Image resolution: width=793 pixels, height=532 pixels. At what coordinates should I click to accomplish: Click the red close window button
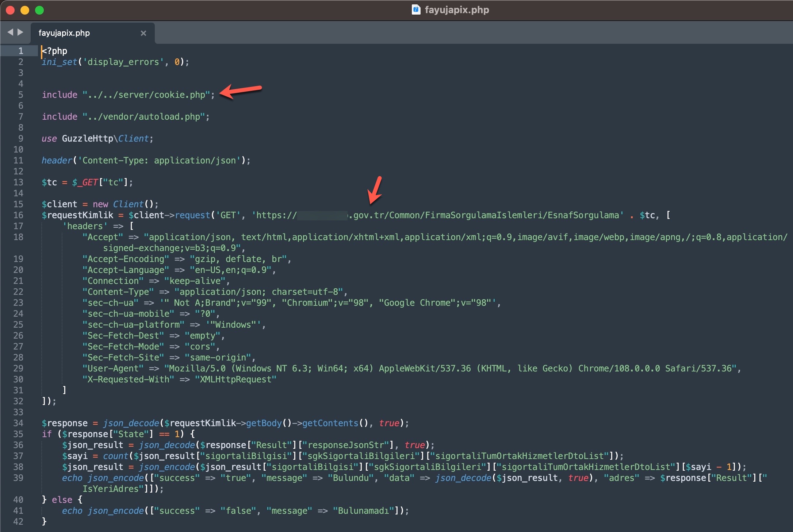[x=10, y=10]
